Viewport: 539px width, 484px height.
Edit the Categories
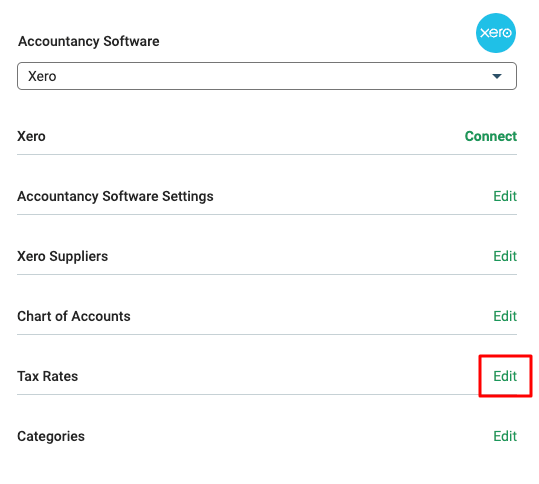505,436
